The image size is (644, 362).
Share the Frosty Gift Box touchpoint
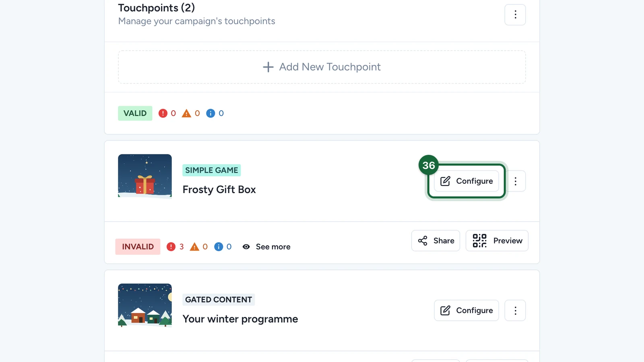coord(436,241)
